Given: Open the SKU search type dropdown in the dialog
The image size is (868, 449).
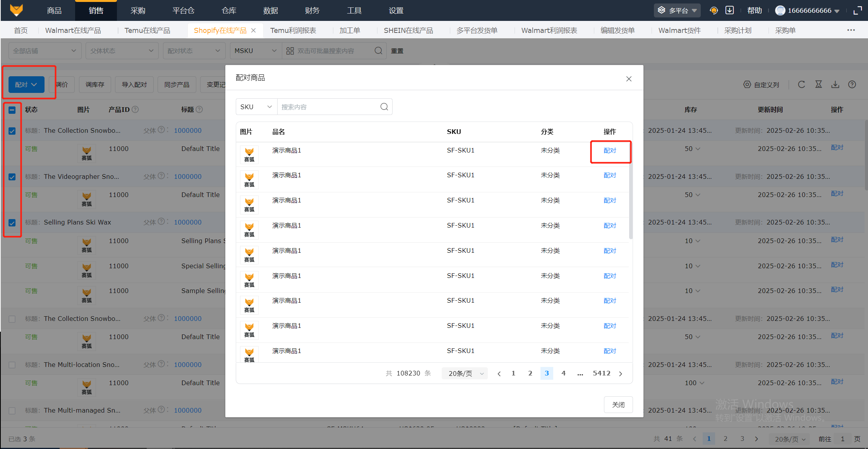Looking at the screenshot, I should [256, 107].
